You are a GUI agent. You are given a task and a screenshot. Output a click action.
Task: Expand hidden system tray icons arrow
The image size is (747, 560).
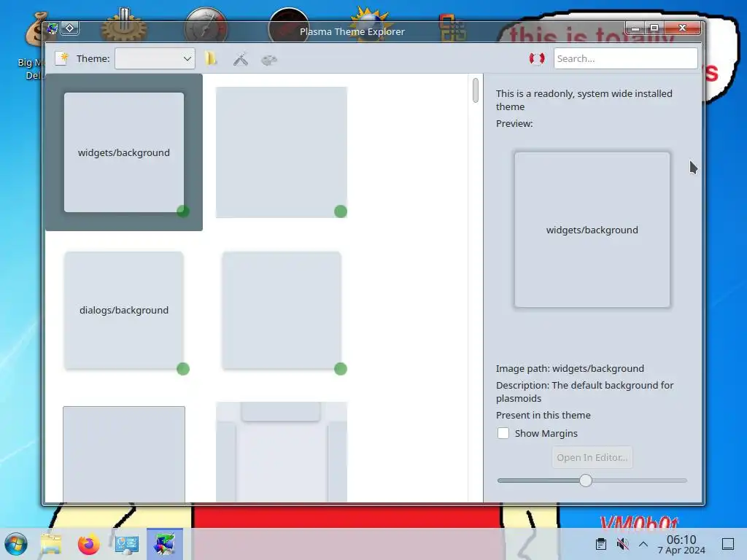coord(643,544)
